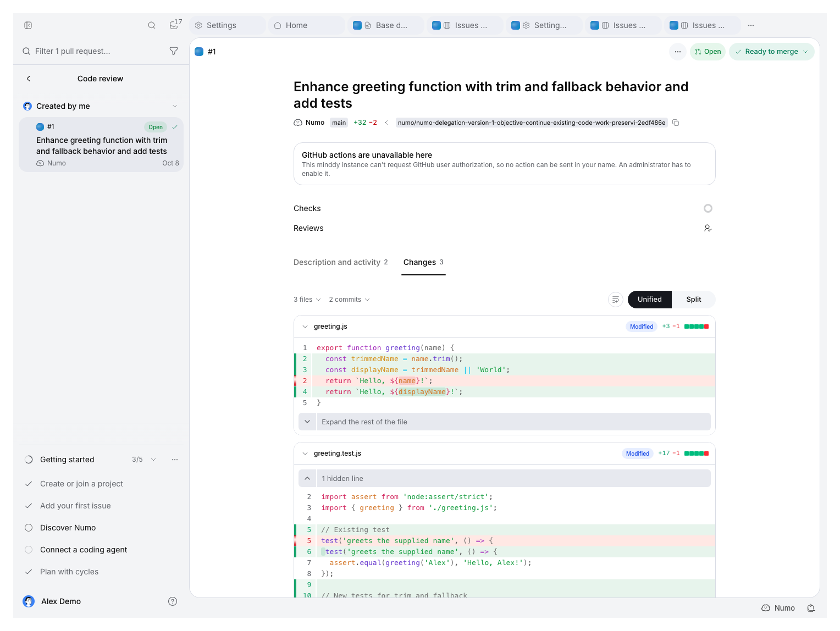The image size is (840, 631).
Task: Open pull request #1 more options menu
Action: coord(678,52)
